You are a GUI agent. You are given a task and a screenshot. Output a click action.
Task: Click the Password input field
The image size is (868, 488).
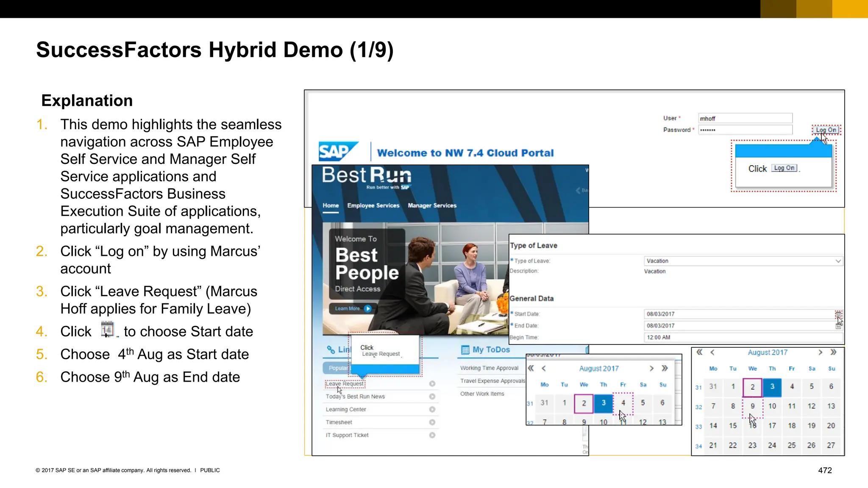745,130
